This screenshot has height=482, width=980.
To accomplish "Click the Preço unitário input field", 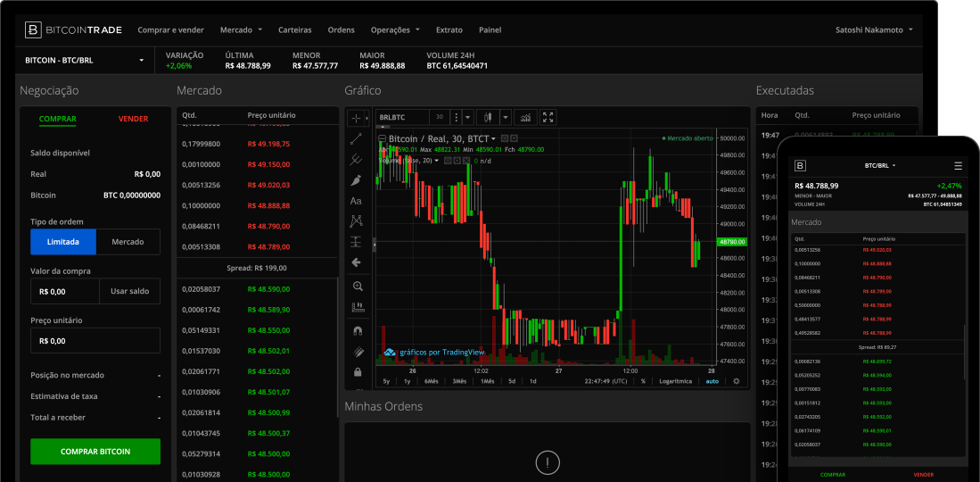I will pos(95,341).
